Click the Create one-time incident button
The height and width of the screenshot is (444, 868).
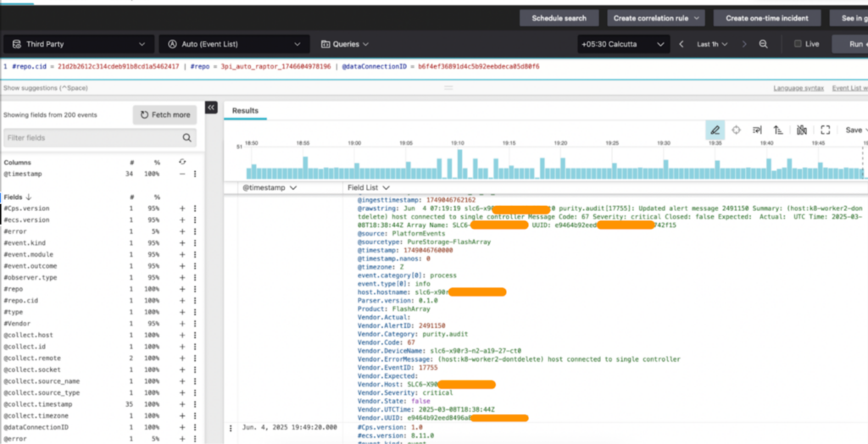766,19
